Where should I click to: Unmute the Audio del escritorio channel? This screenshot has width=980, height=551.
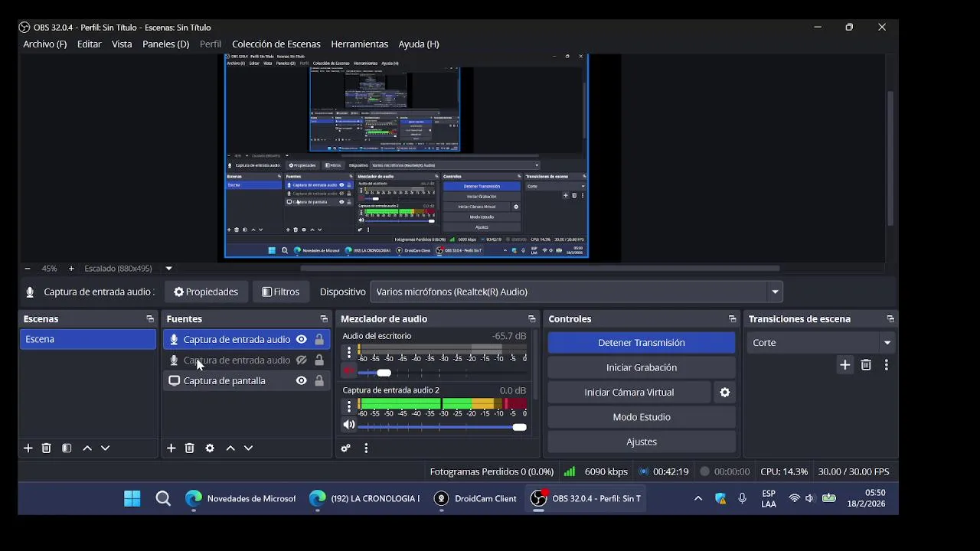[x=349, y=372]
